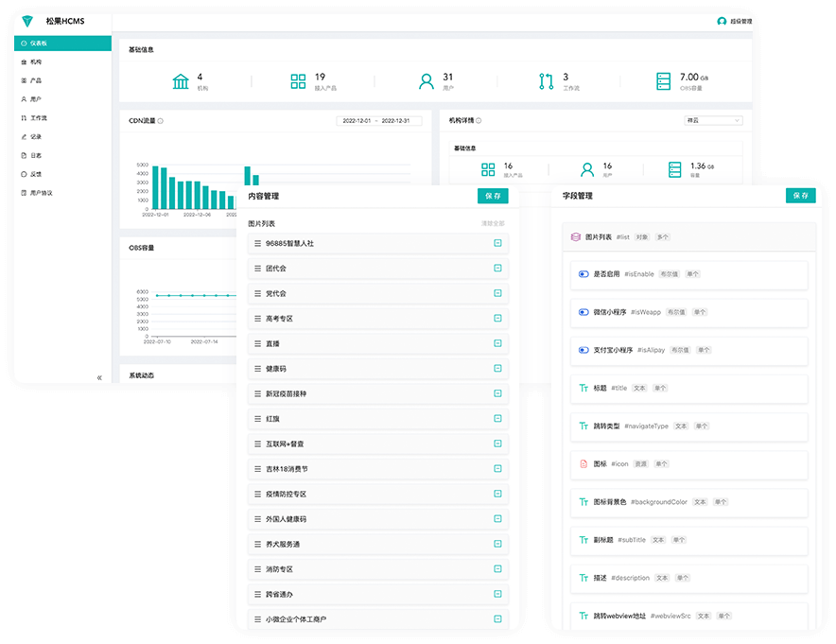Click the 工作流 branch icon showing 3

pyautogui.click(x=546, y=81)
